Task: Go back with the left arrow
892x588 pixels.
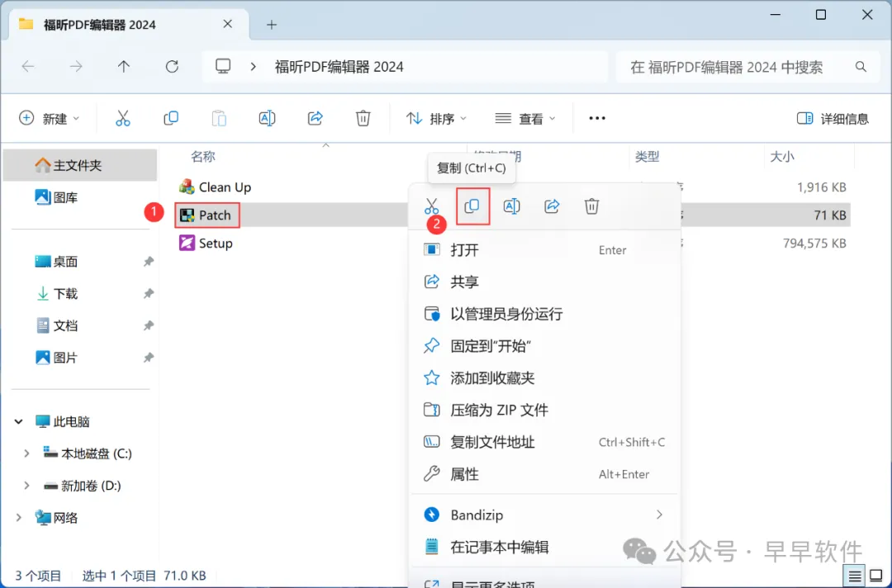Action: coord(28,67)
